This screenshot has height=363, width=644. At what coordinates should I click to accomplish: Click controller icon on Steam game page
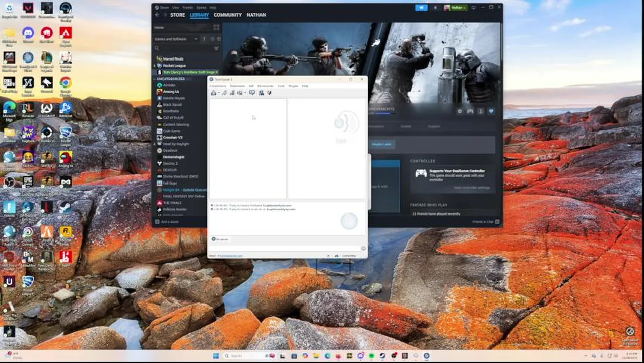point(470,111)
